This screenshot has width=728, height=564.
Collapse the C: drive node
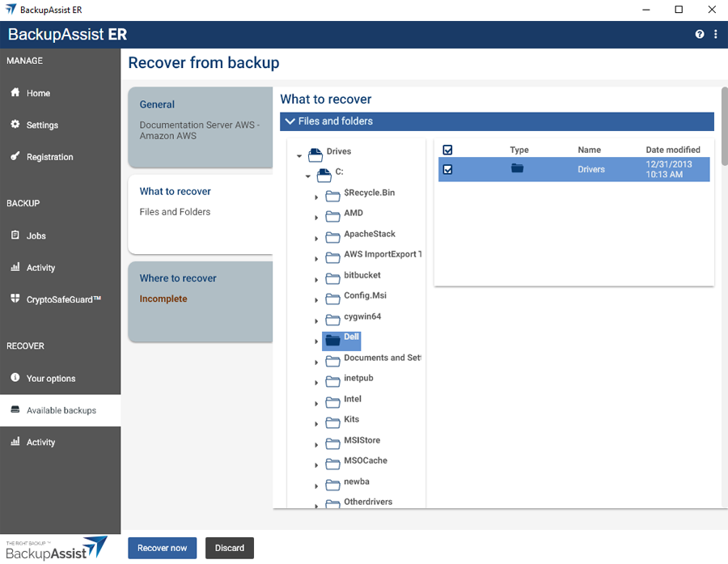(308, 176)
